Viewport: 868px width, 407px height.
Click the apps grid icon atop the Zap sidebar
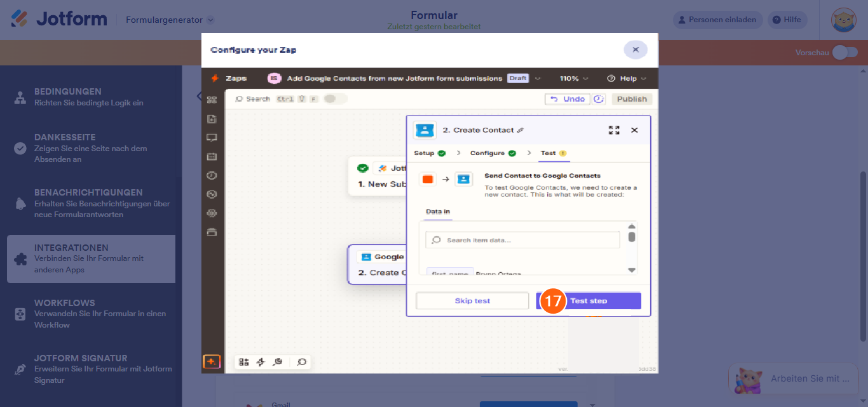(x=212, y=99)
